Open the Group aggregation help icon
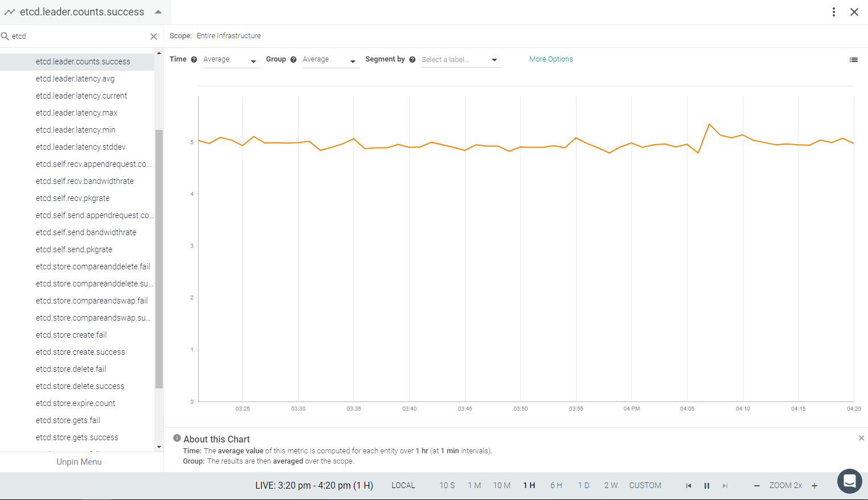Screen dimensions: 868x500 pos(294,59)
